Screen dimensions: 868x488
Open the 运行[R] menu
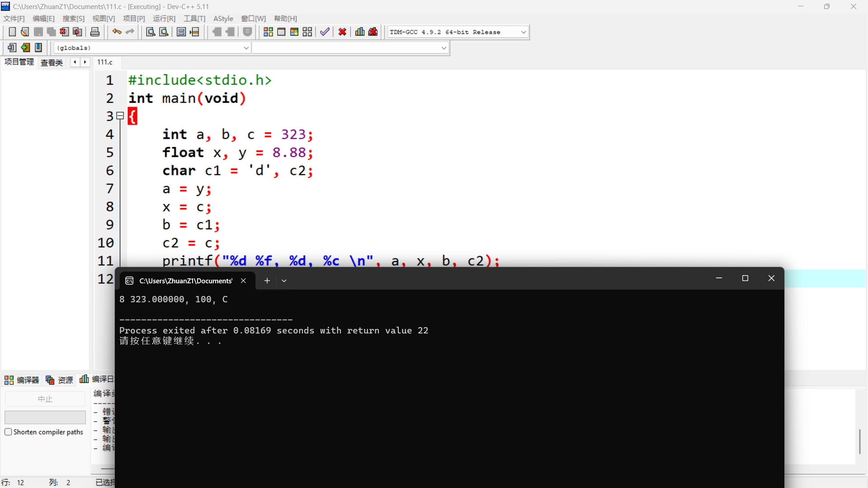click(x=164, y=19)
